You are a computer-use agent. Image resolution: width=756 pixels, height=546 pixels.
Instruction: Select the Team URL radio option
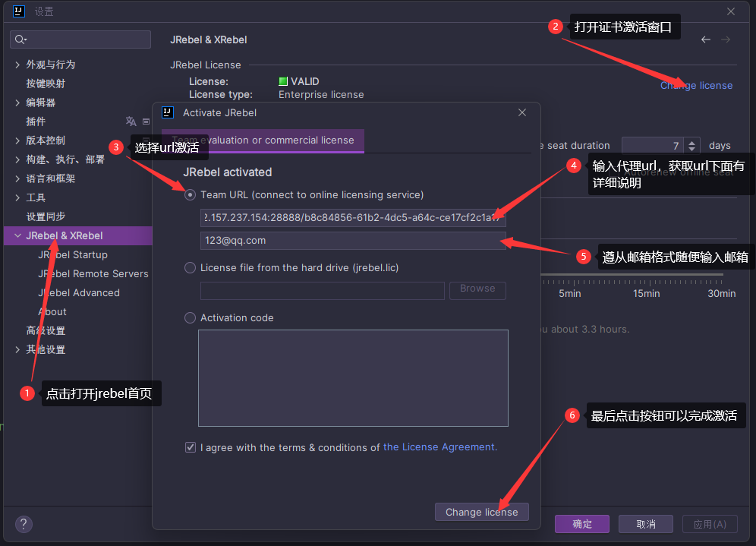pyautogui.click(x=190, y=195)
